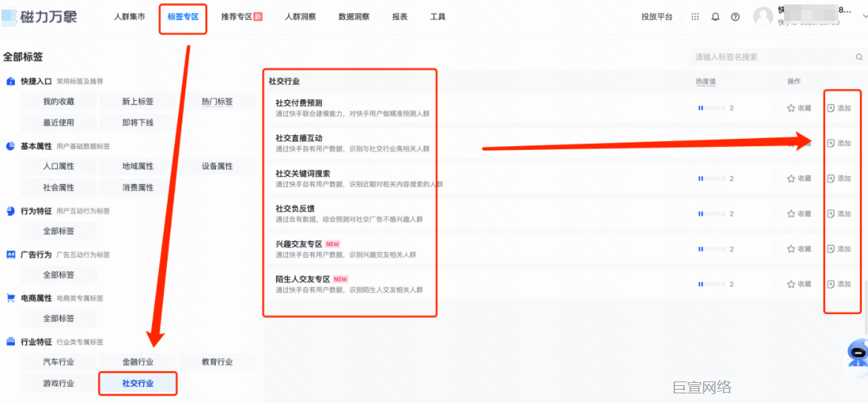Click the 热度值 column header
This screenshot has width=868, height=403.
(706, 82)
